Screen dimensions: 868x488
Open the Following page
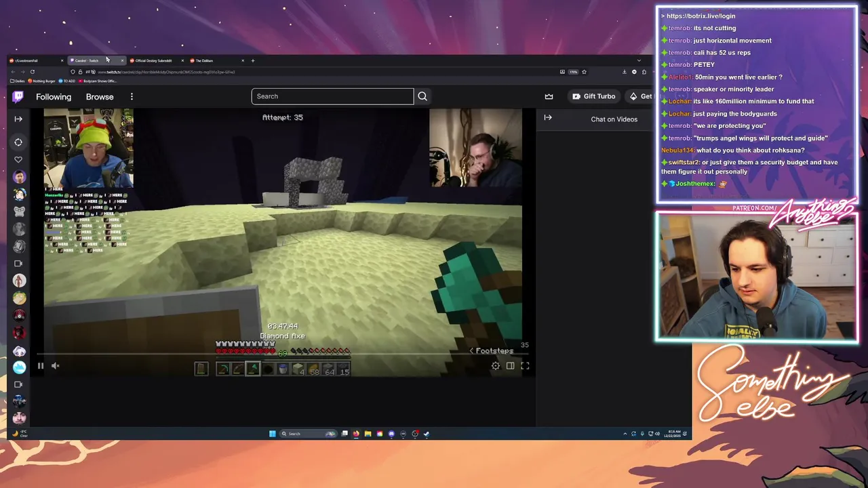54,97
